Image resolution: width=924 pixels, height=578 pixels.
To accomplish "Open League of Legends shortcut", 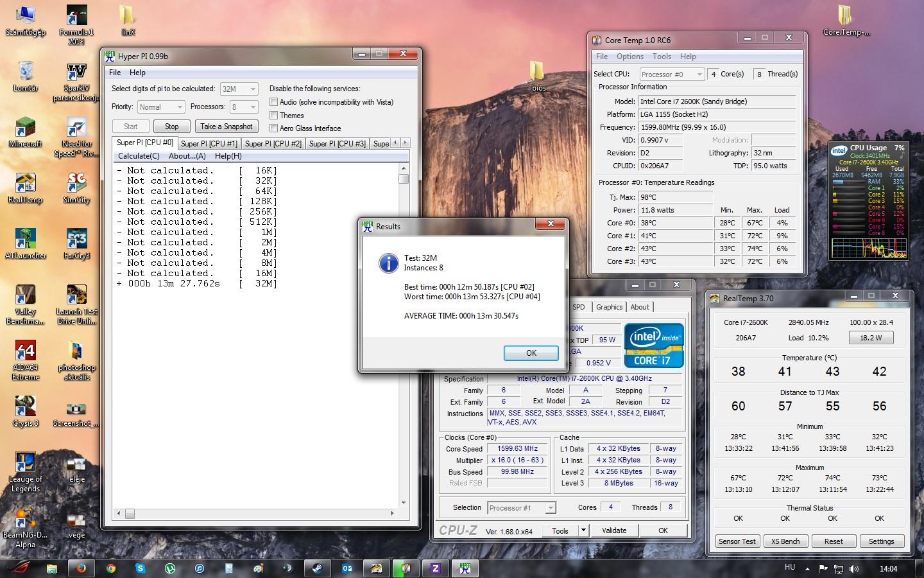I will tap(25, 473).
